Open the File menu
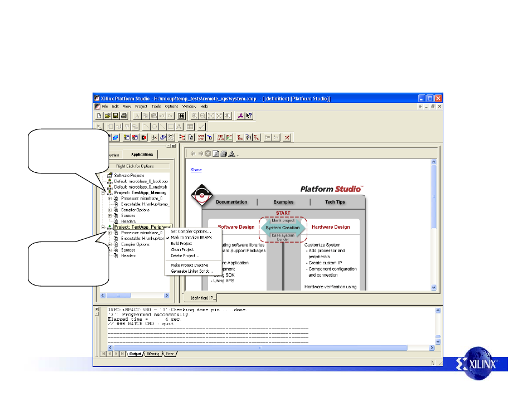This screenshot has width=532, height=411. pyautogui.click(x=105, y=106)
